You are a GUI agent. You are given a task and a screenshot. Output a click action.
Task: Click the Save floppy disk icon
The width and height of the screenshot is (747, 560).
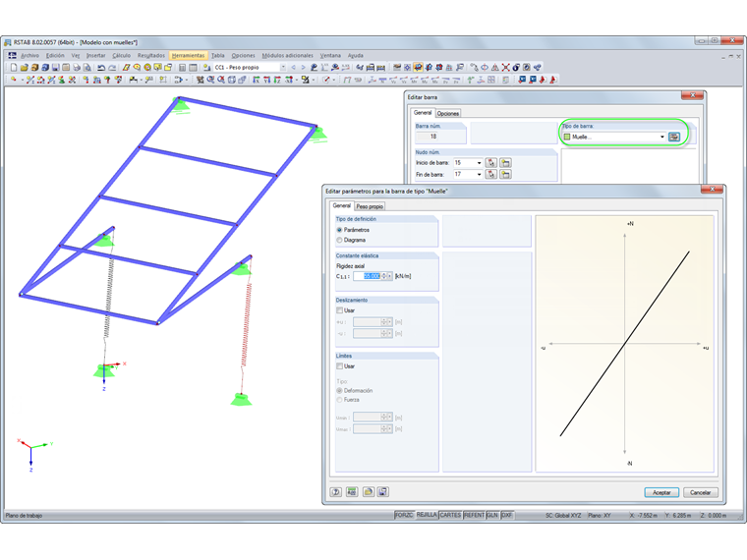[55, 68]
